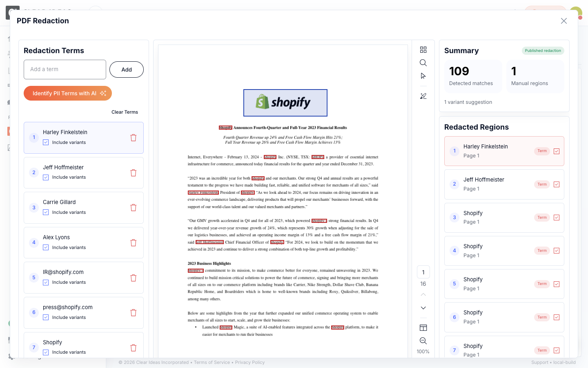Delete the press@shopify.com term
Viewport: 588px width, 368px height.
[x=133, y=313]
